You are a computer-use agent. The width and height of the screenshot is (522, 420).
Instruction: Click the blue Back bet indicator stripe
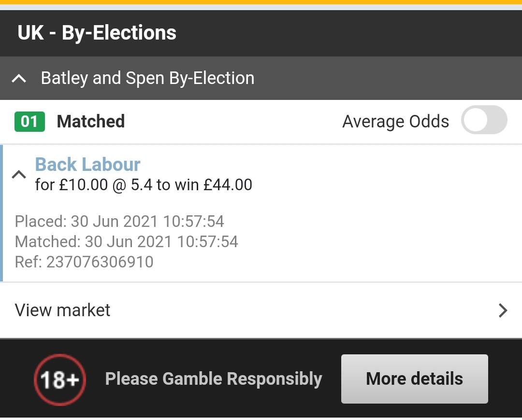point(1,212)
